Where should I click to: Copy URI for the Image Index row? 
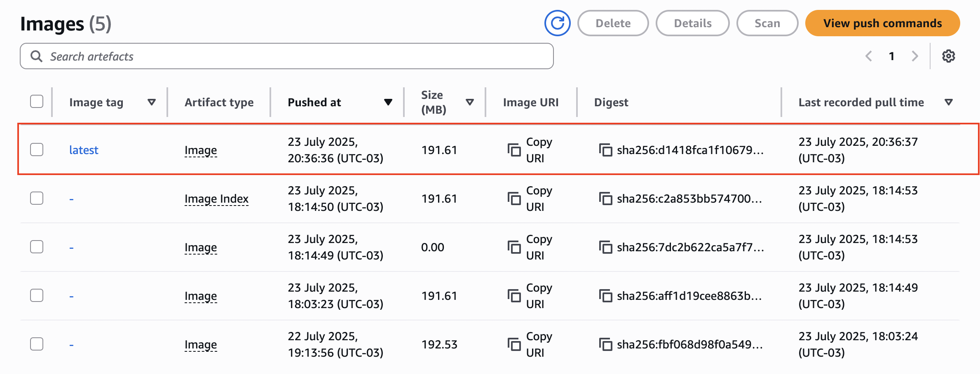pos(514,199)
